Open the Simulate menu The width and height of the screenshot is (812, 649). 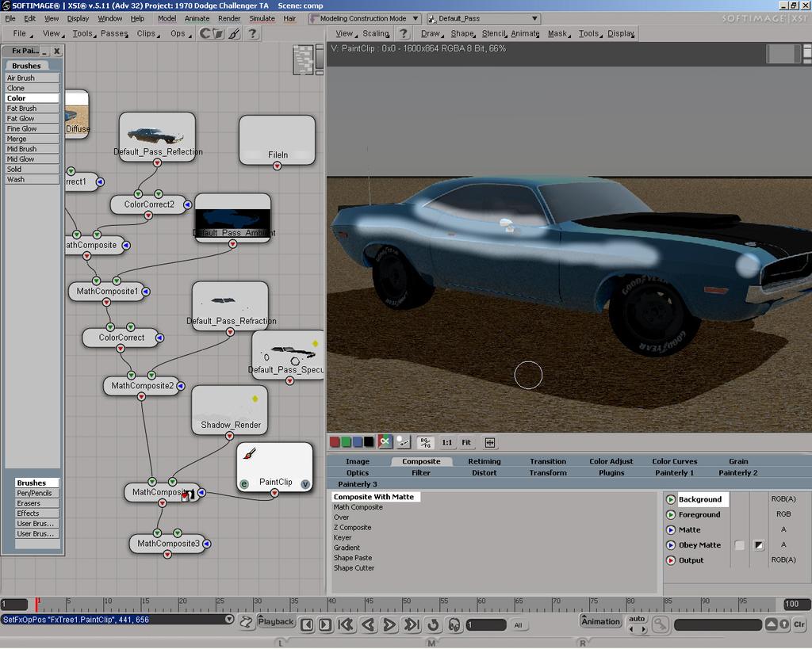262,19
